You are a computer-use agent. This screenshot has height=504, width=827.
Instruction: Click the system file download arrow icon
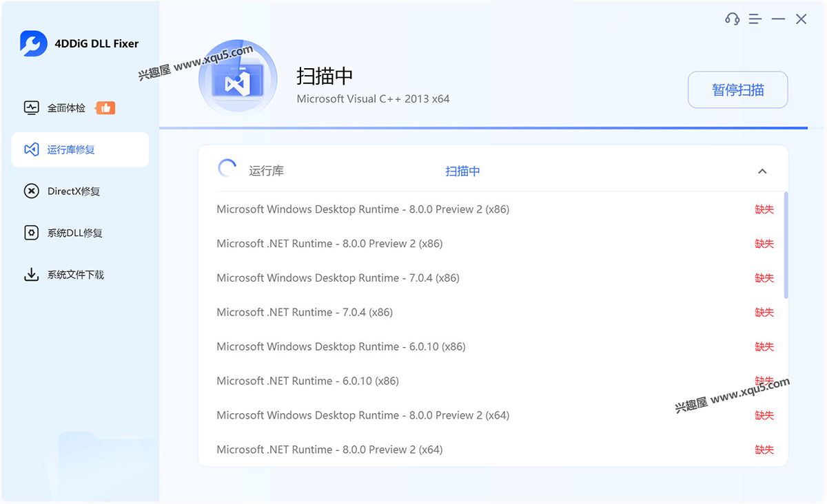(31, 275)
